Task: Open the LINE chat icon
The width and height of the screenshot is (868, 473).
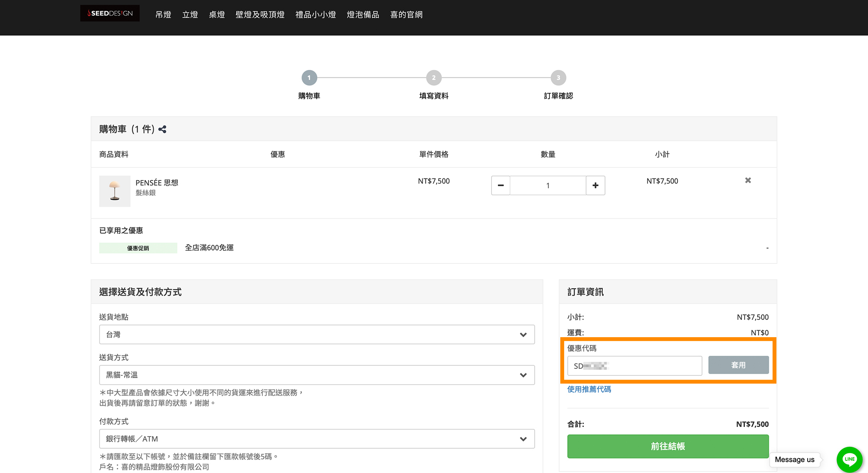Action: pos(849,459)
